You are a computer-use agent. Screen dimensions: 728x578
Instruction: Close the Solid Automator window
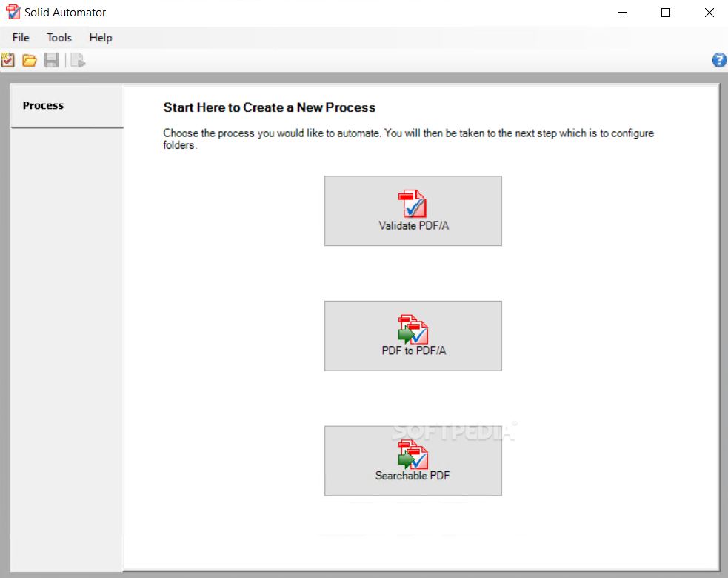(x=709, y=13)
